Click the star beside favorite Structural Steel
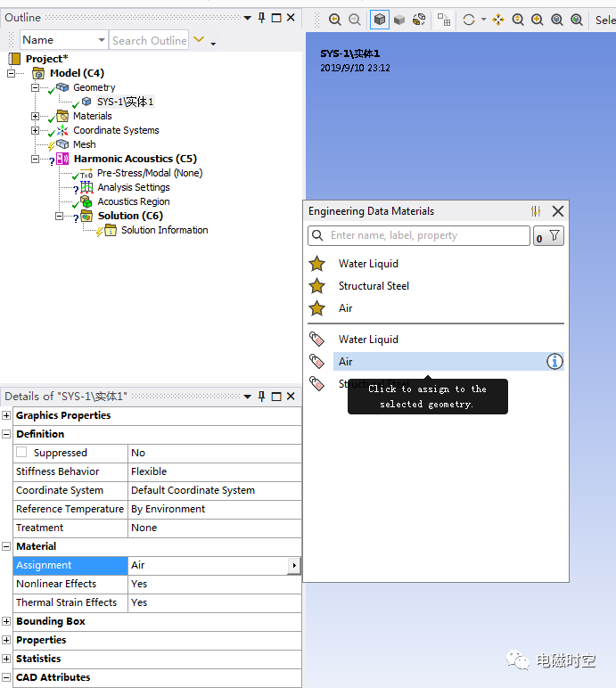This screenshot has width=616, height=688. [x=316, y=286]
